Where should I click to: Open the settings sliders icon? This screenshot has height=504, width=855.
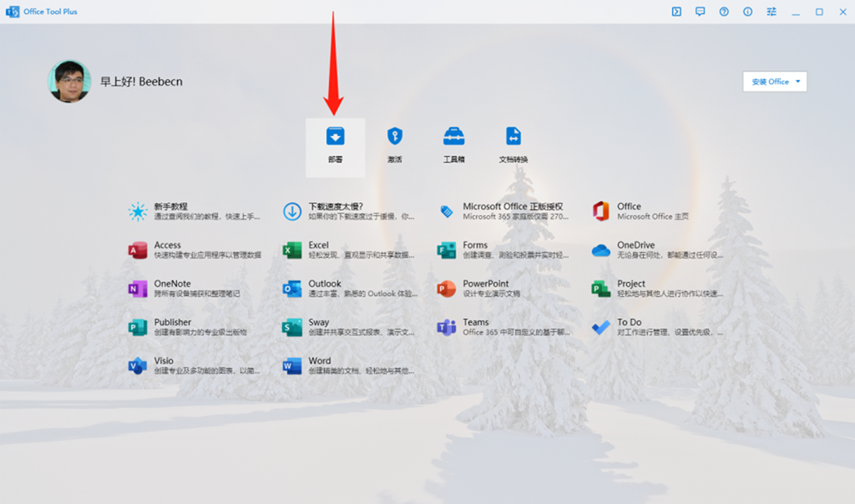(x=772, y=12)
